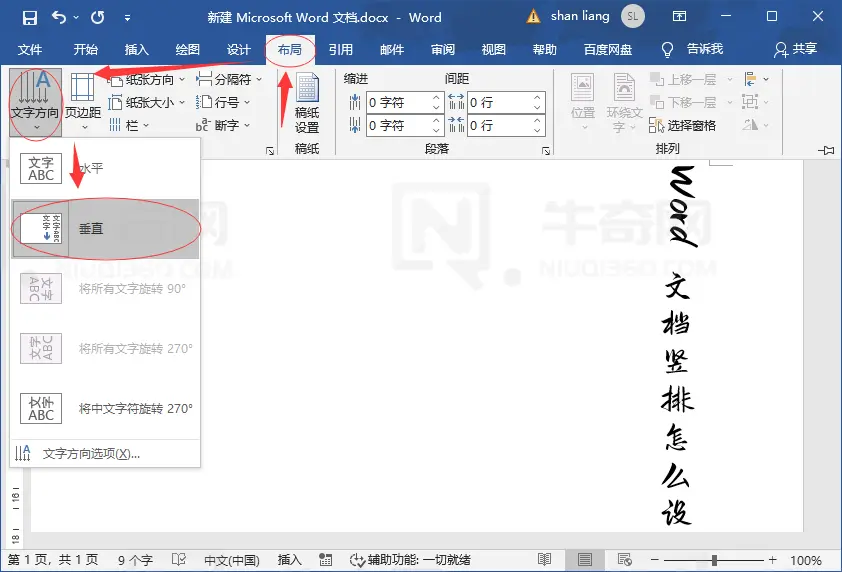842x572 pixels.
Task: Open the 纸张方向 orientation dropdown
Action: (x=146, y=79)
